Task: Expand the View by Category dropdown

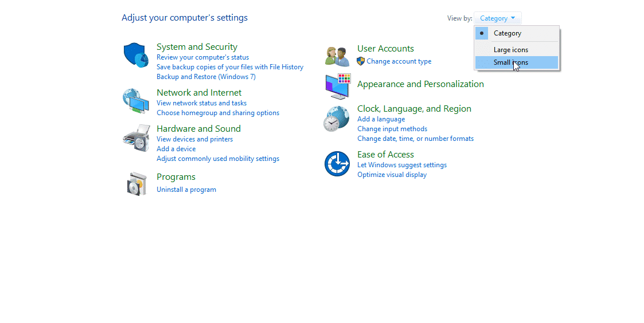Action: point(497,18)
